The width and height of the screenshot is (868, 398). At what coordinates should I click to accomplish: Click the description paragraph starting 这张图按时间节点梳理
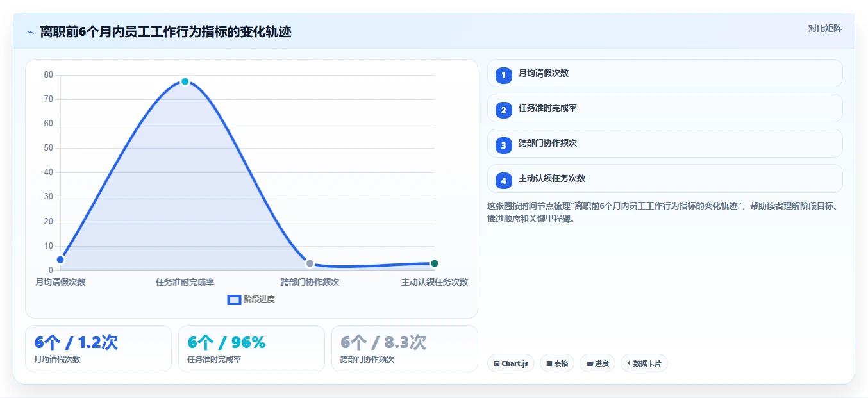(662, 212)
